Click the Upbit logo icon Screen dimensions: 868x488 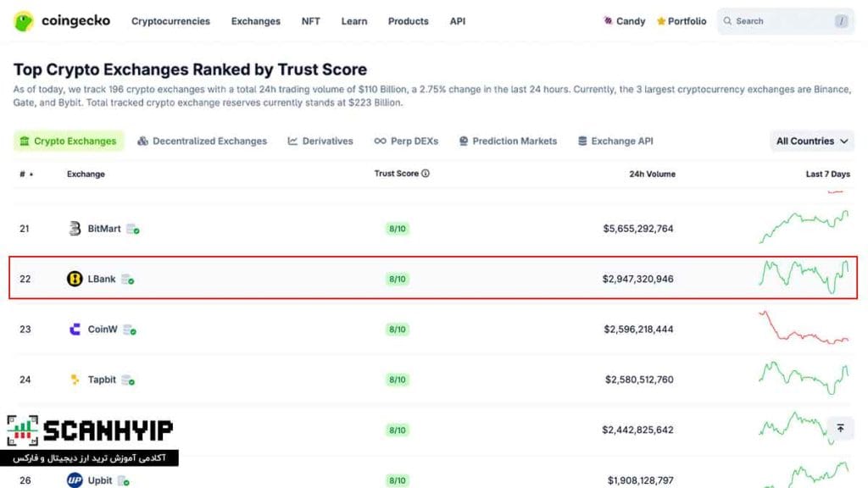pyautogui.click(x=75, y=480)
